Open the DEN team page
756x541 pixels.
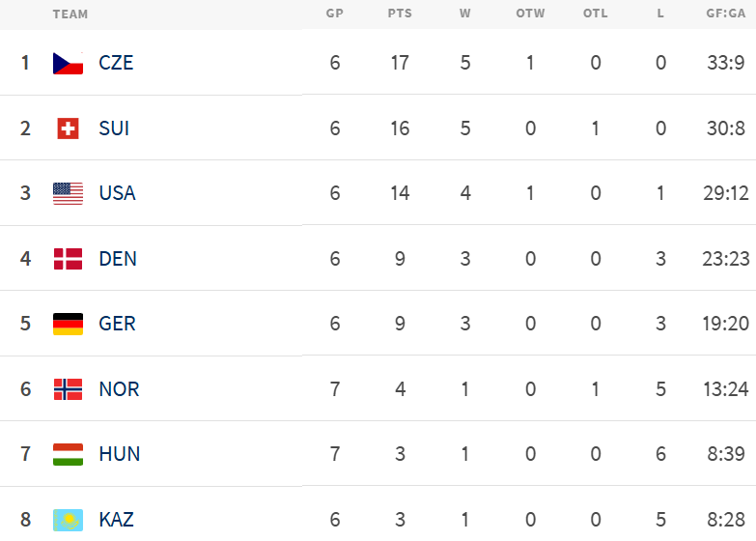pos(118,259)
